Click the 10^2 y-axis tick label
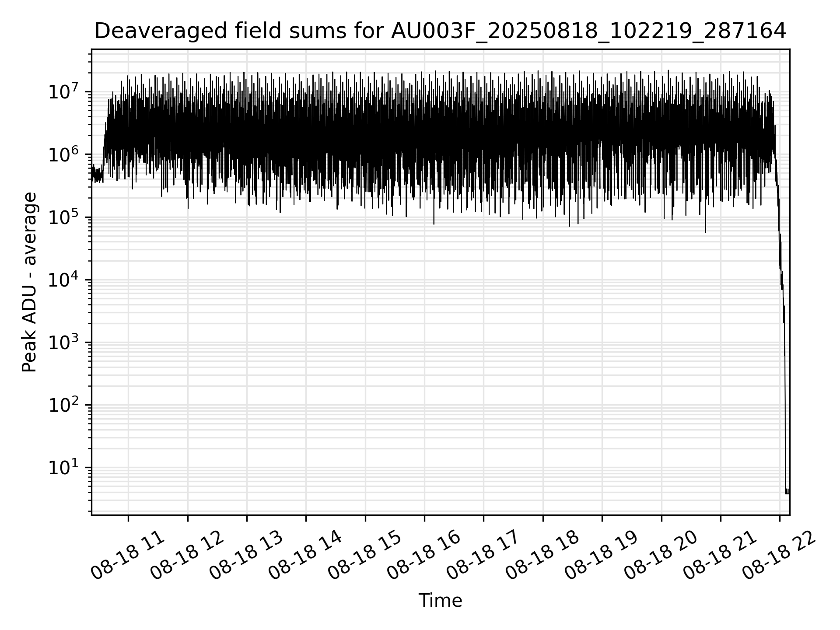840x630 pixels. click(64, 404)
